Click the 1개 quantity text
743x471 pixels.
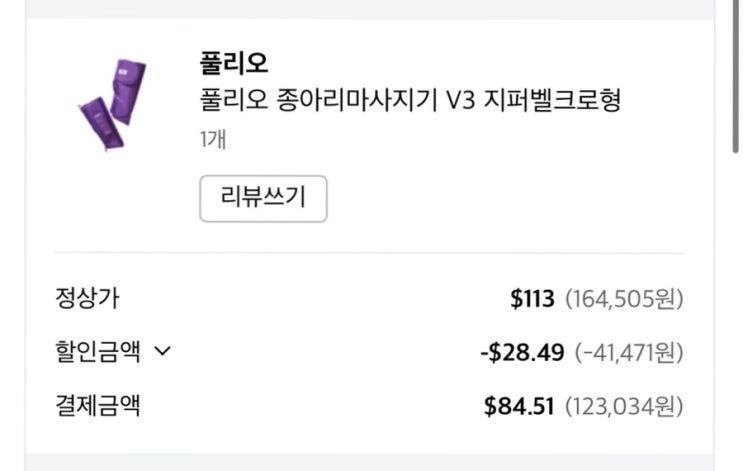tap(213, 139)
